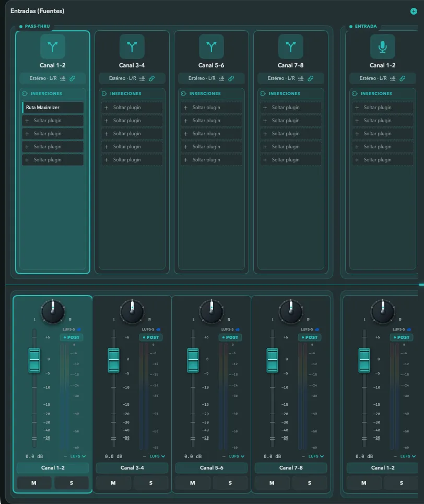The height and width of the screenshot is (504, 424).
Task: Solo the Canal 3-4 strip
Action: [x=151, y=483]
